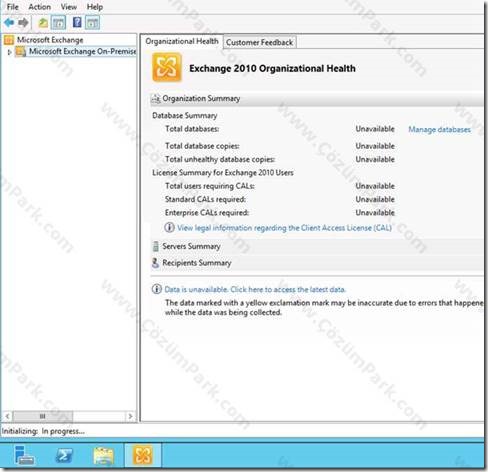Collapse the Organization Summary section
Viewport: 488px width, 472px height.
(317, 99)
